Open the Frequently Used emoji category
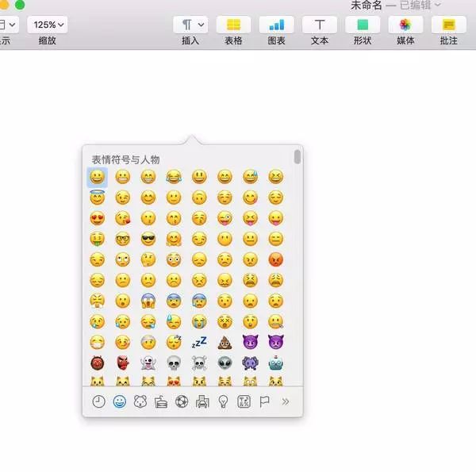The image size is (476, 472). tap(98, 401)
